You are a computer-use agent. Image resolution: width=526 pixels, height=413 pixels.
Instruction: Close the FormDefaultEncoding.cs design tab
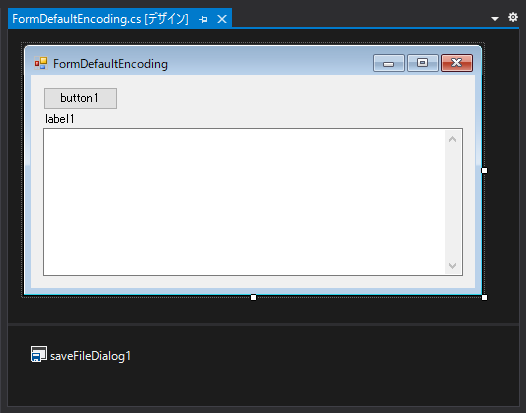222,19
